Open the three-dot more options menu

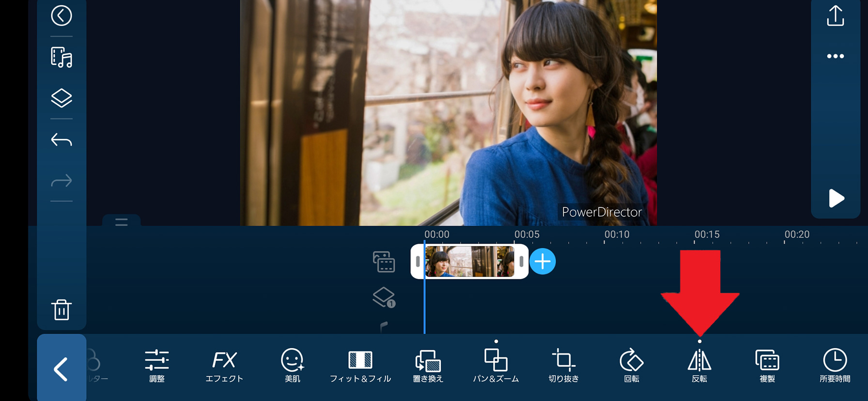click(x=836, y=56)
